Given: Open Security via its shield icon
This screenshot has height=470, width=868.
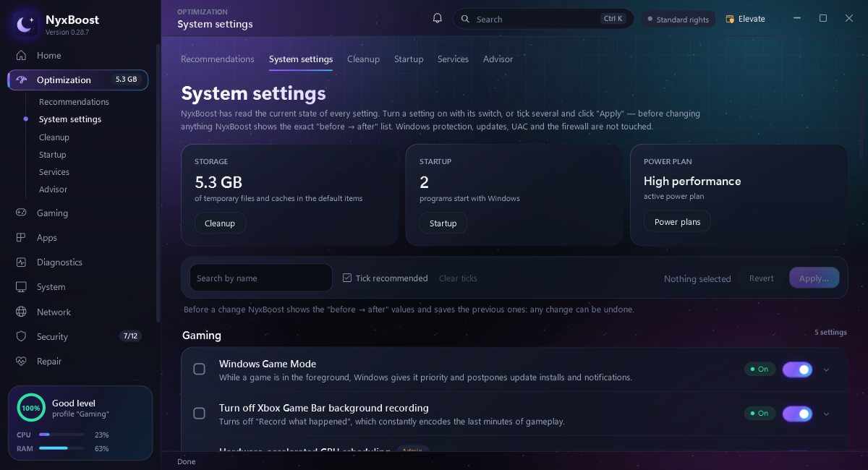Looking at the screenshot, I should tap(22, 336).
